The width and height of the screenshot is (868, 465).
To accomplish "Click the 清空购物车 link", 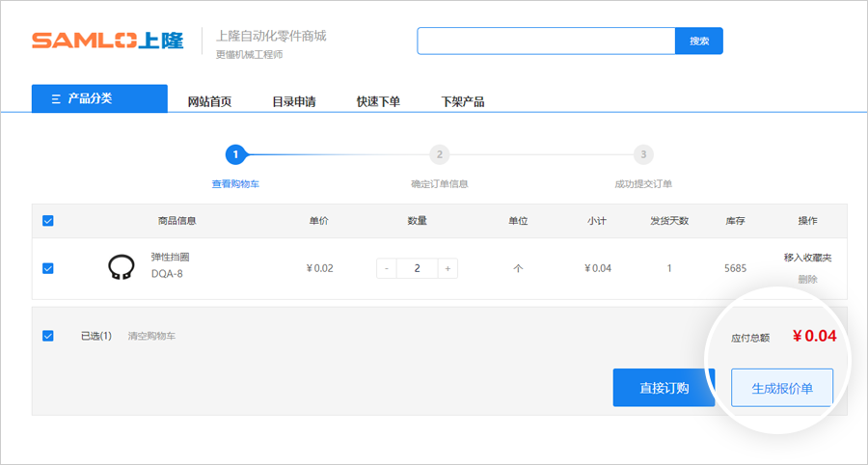I will [x=151, y=336].
